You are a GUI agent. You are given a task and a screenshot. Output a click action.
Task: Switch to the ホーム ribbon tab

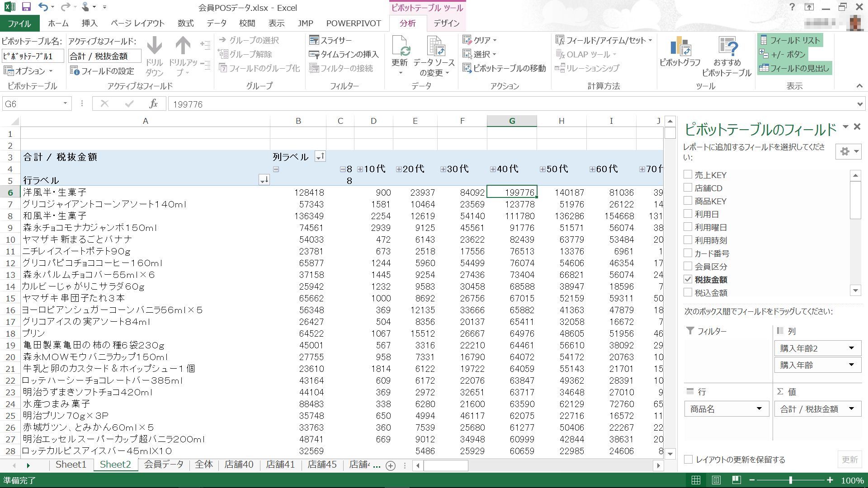click(58, 23)
